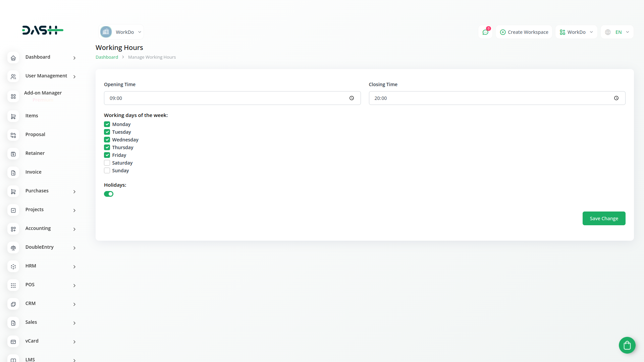Viewport: 644px width, 362px height.
Task: Open the Retainer menu item
Action: pyautogui.click(x=35, y=153)
